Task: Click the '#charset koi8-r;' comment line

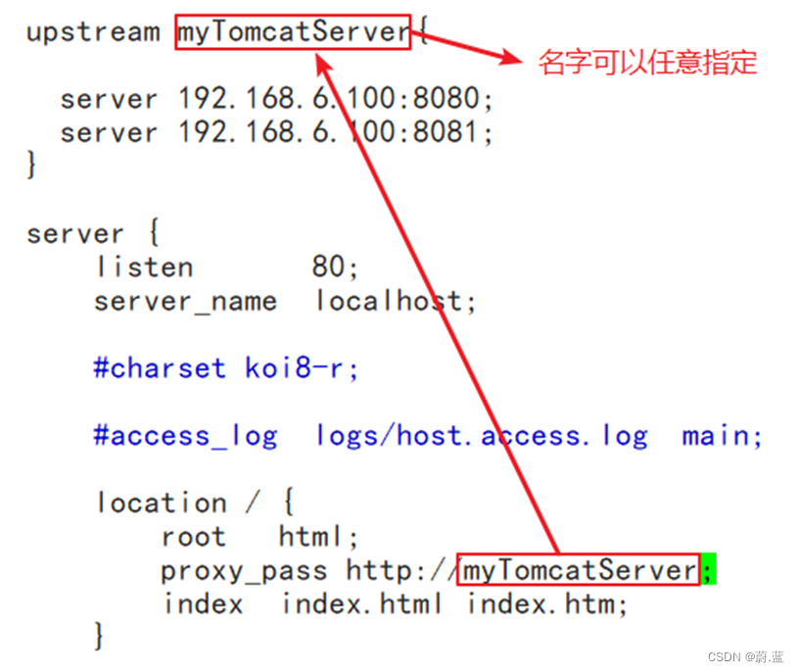Action: click(x=226, y=367)
